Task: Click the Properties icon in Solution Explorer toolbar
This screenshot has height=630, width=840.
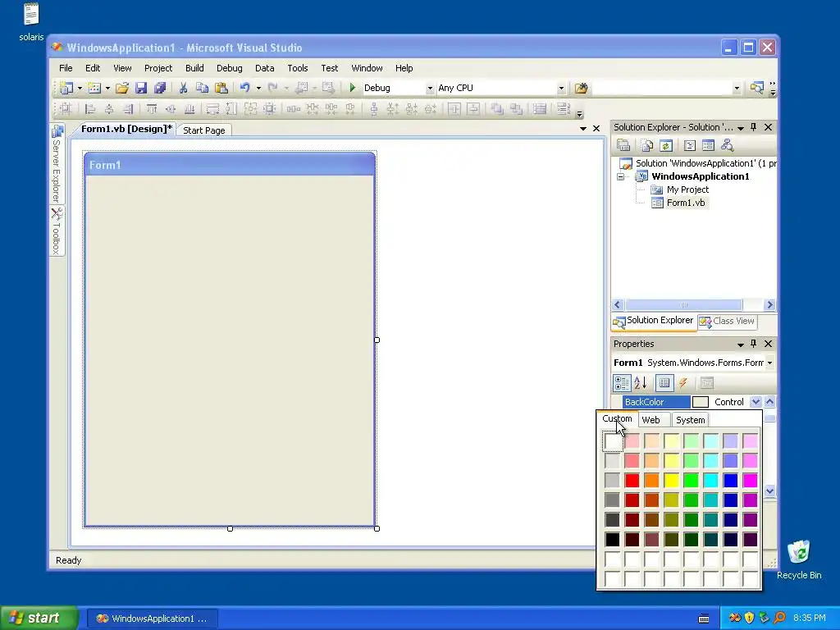Action: [x=623, y=145]
